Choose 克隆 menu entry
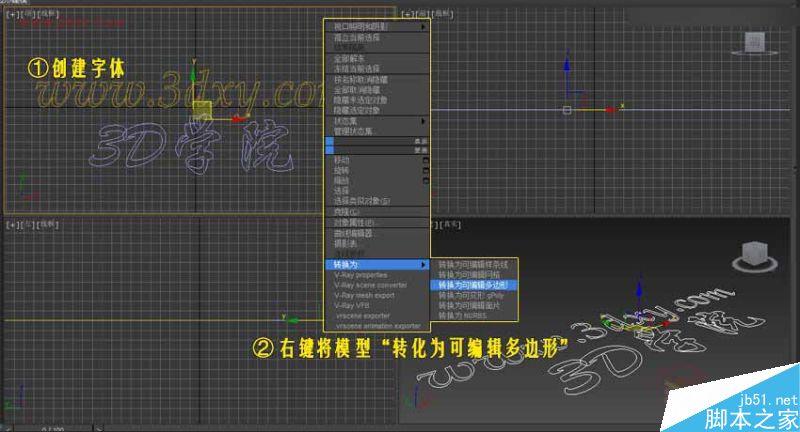 346,212
